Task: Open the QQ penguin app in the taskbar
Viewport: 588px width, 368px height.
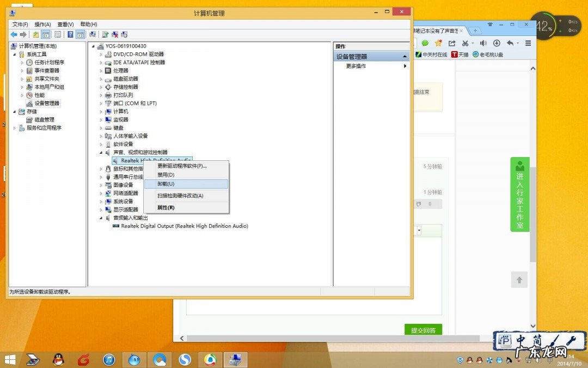Action: [x=58, y=359]
